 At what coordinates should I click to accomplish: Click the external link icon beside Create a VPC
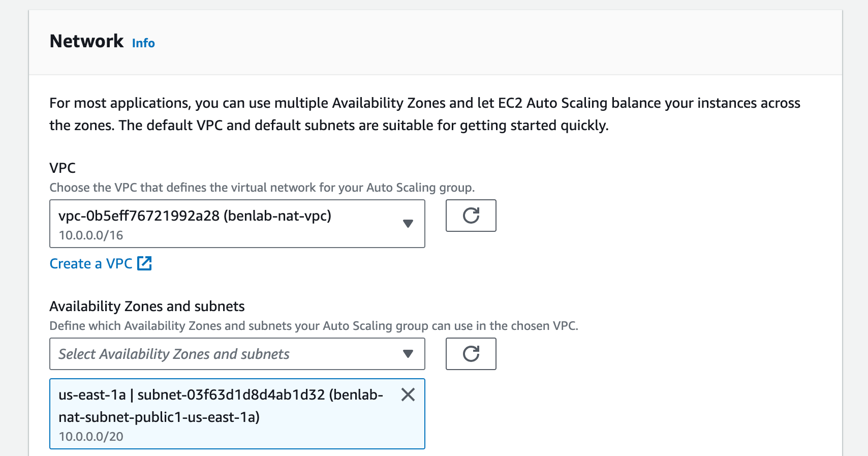pyautogui.click(x=145, y=263)
